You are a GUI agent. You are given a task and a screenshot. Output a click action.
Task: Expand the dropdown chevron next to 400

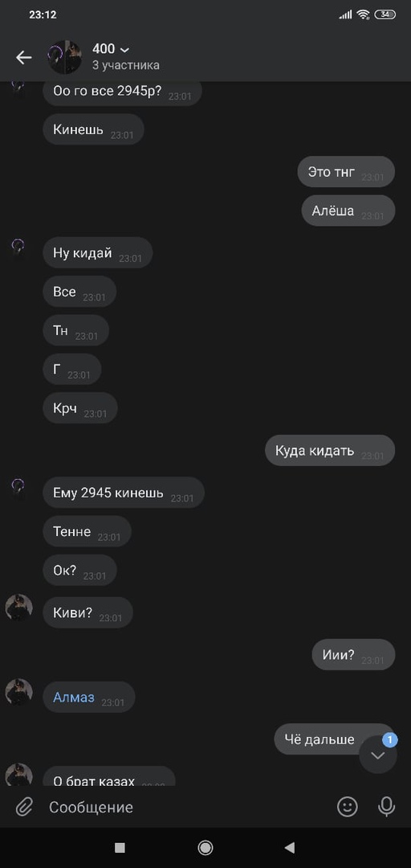pyautogui.click(x=124, y=50)
